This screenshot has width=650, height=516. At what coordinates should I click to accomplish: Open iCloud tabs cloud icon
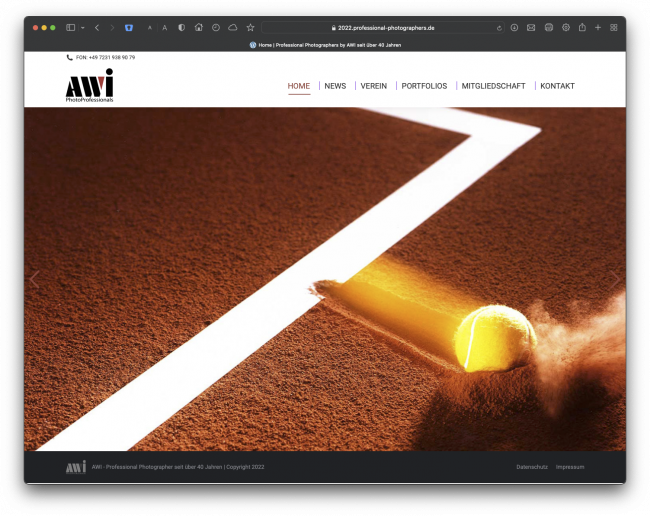tap(232, 28)
